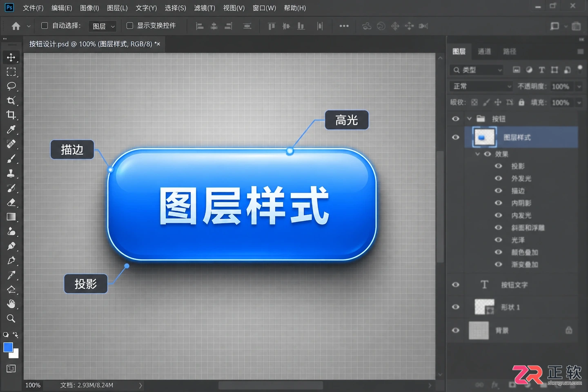Open the 正常 blend mode dropdown
This screenshot has width=588, height=392.
click(x=481, y=86)
